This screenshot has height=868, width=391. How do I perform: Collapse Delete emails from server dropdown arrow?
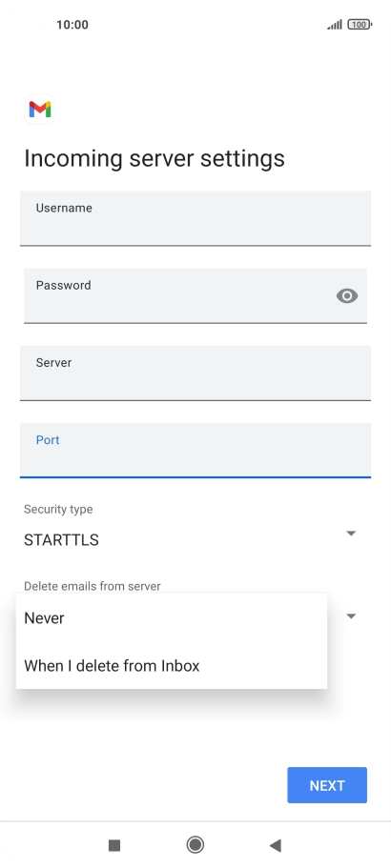click(x=351, y=616)
